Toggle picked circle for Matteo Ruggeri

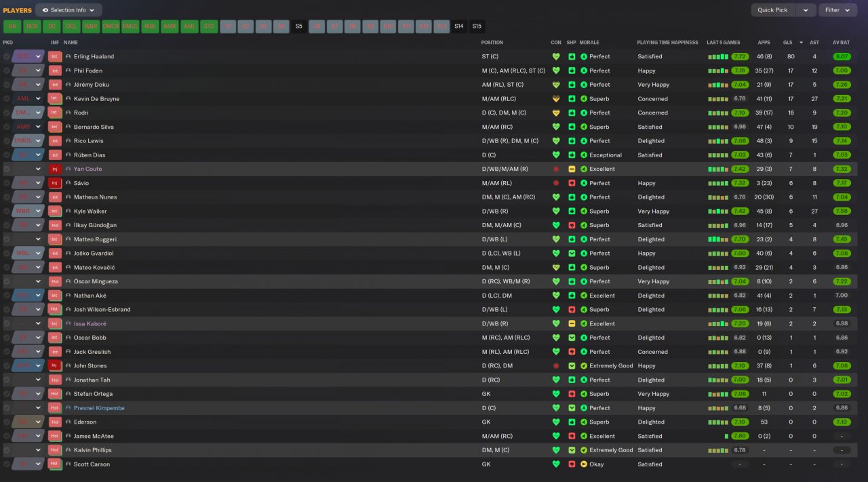coord(7,239)
